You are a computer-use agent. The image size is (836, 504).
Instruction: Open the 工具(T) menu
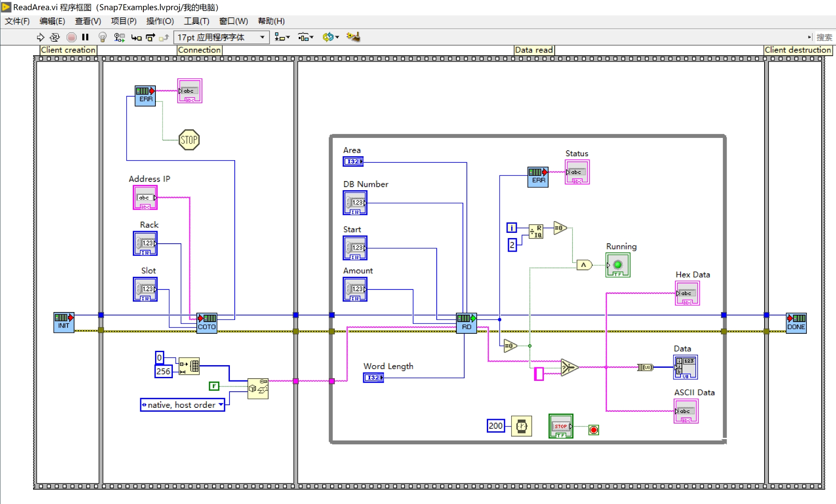196,21
